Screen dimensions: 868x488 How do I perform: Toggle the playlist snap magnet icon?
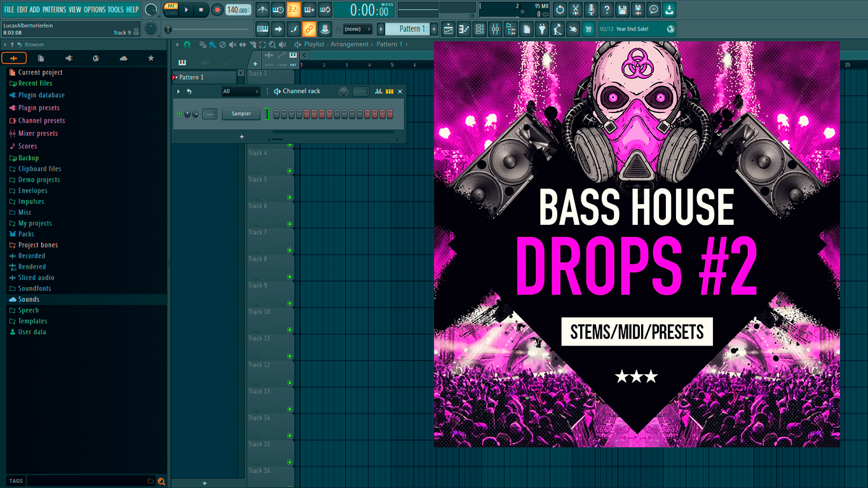pyautogui.click(x=187, y=44)
